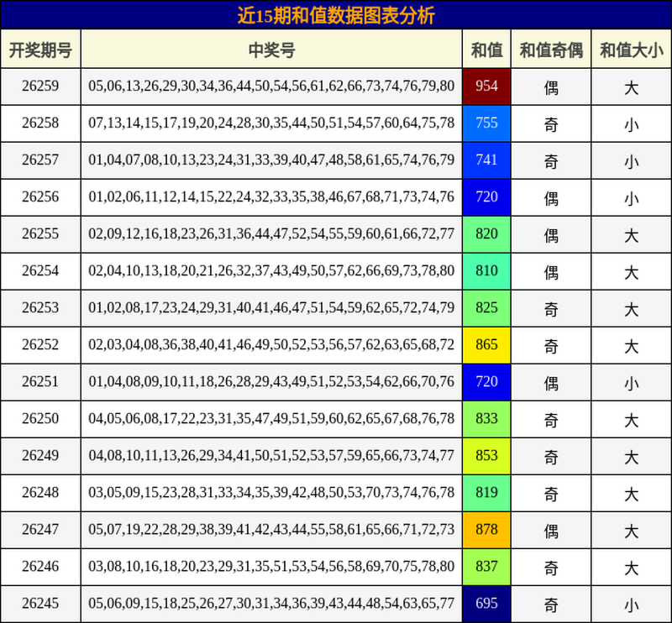Click the green 810 sum cell
This screenshot has height=623, width=672.
pos(486,271)
